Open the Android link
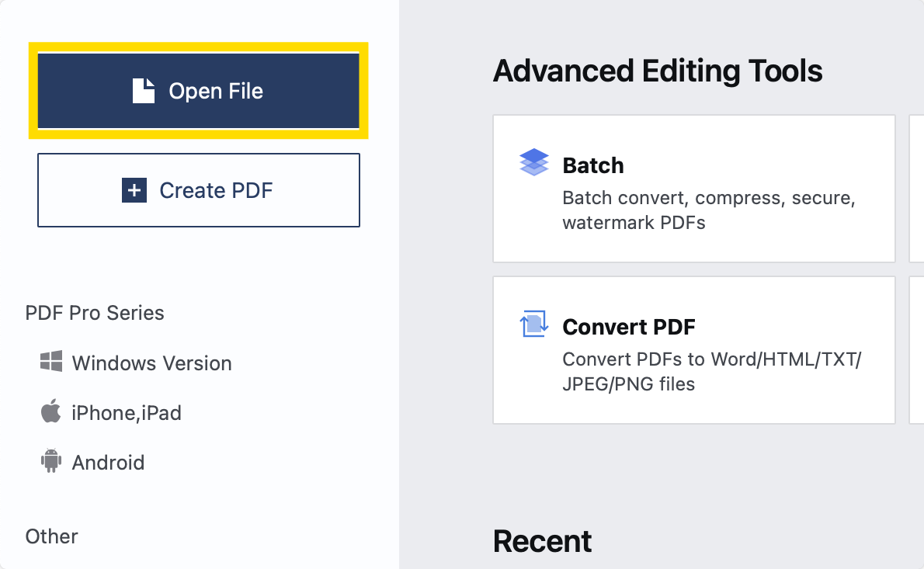The height and width of the screenshot is (569, 924). (108, 463)
